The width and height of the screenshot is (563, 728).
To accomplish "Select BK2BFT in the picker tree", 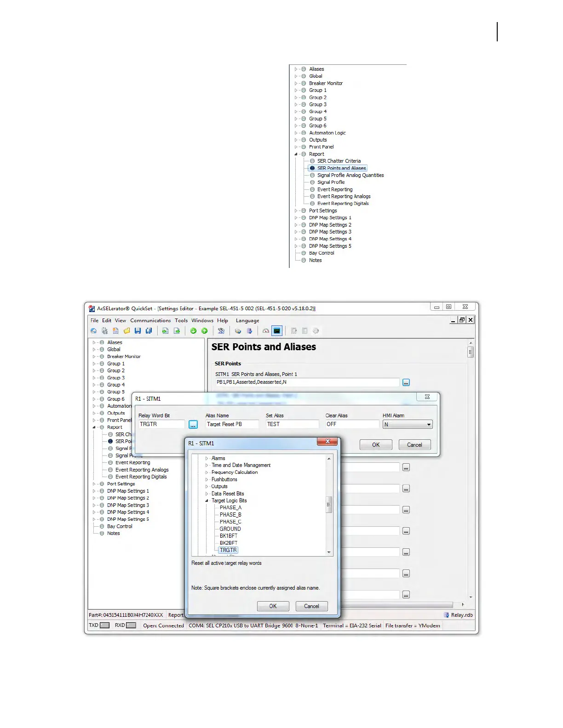I will point(229,543).
